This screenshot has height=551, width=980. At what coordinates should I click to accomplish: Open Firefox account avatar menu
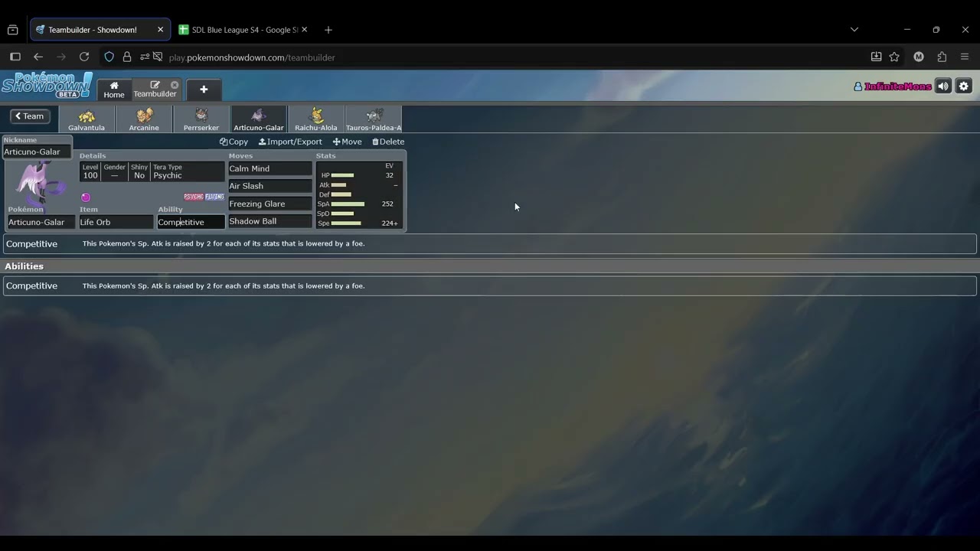coord(919,57)
